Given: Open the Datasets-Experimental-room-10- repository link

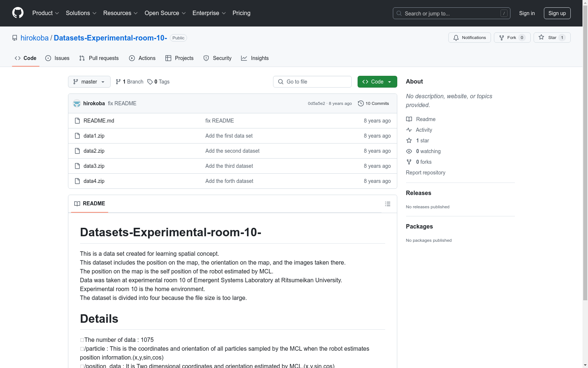Looking at the screenshot, I should coord(110,38).
